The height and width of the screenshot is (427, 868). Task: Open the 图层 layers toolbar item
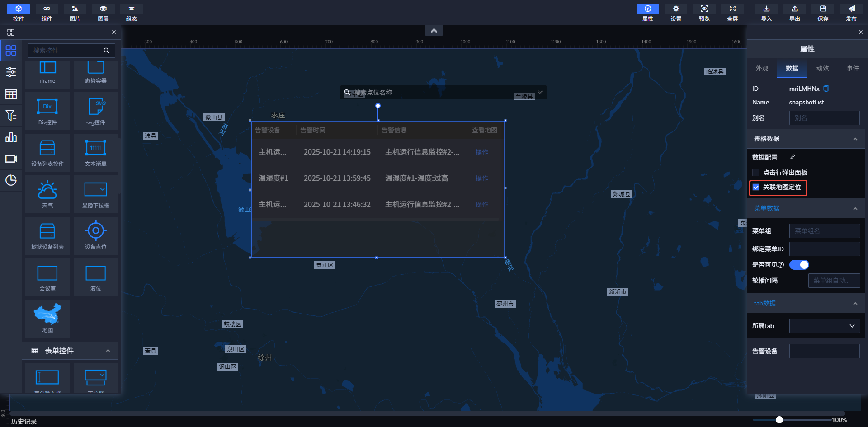tap(103, 13)
